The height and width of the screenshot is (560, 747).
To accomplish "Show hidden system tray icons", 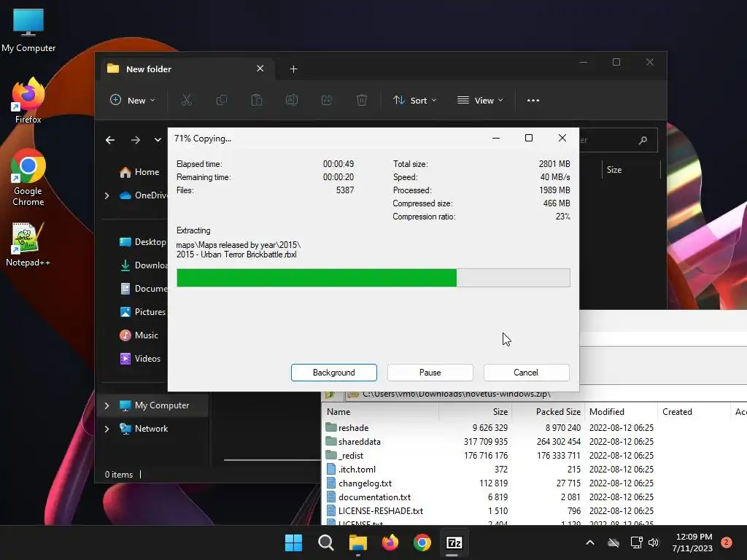I will (589, 542).
